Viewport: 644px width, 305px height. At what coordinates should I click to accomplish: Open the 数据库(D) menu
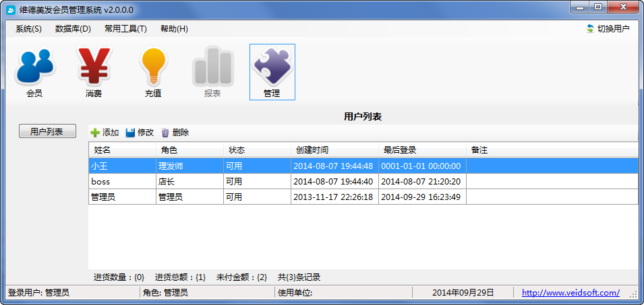(73, 29)
